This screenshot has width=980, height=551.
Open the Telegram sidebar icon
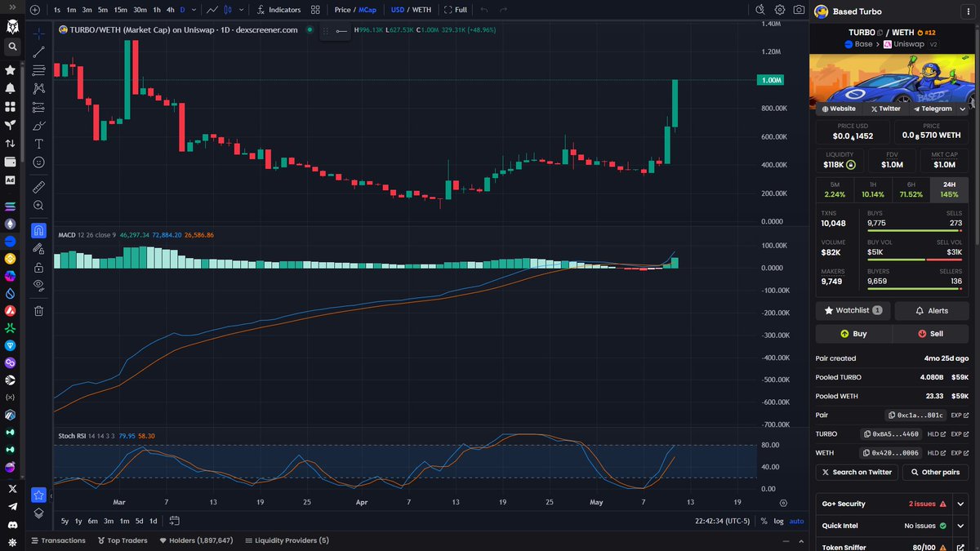coord(11,506)
